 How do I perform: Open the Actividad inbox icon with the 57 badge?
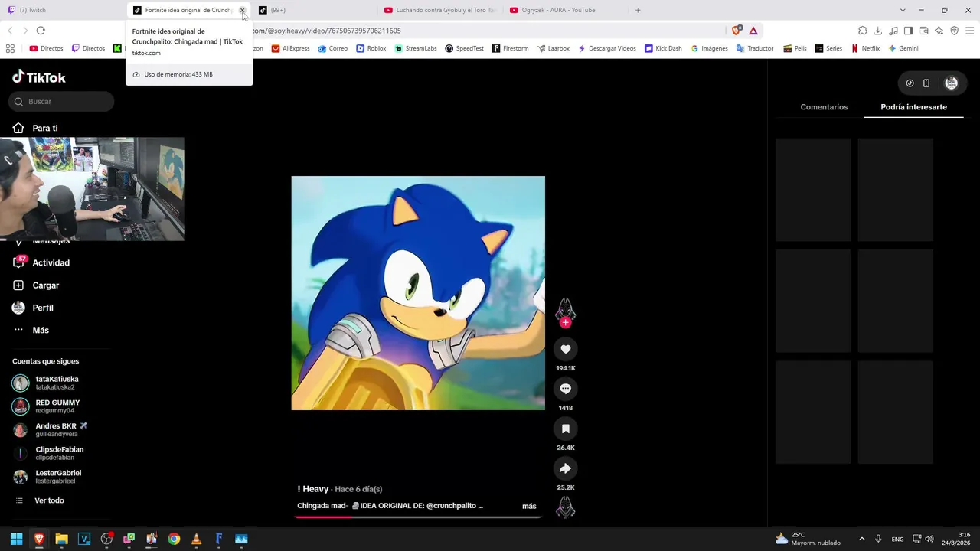pyautogui.click(x=19, y=262)
